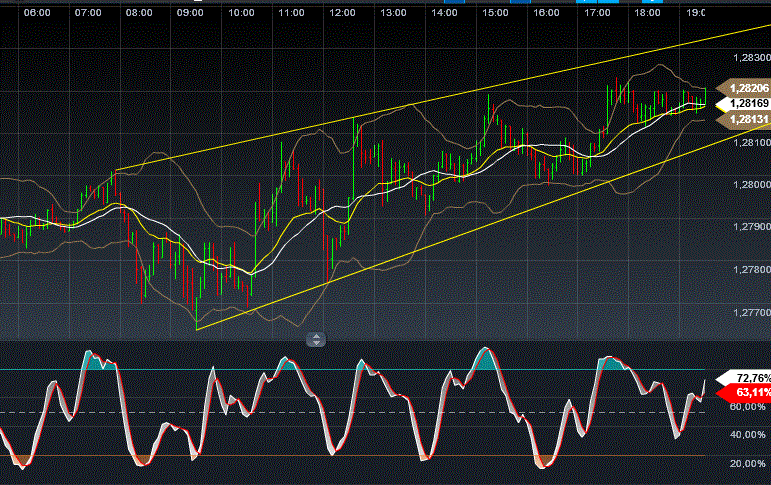Click the 1,27900 price axis label

tap(751, 227)
